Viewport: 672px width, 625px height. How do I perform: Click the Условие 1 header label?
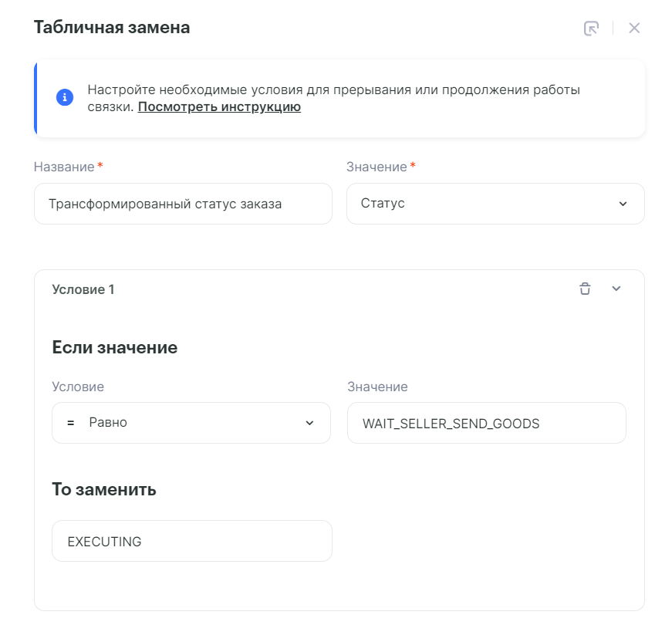point(83,289)
